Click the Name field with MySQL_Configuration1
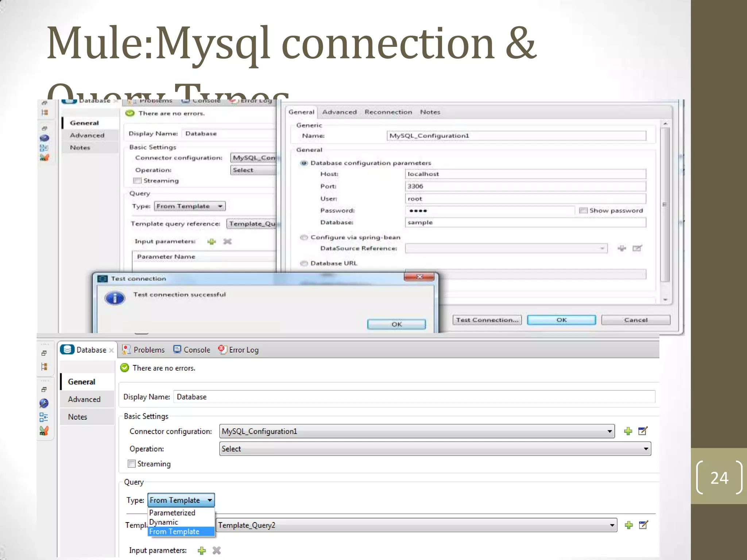The height and width of the screenshot is (560, 747). pyautogui.click(x=516, y=136)
